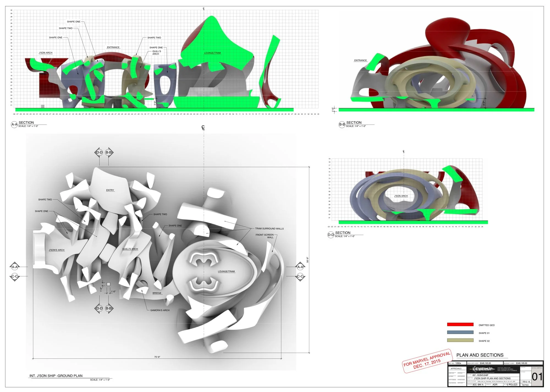Screen dimensions: 550x392
Task: Click the C-C section marker right of plan
Action: (300, 276)
